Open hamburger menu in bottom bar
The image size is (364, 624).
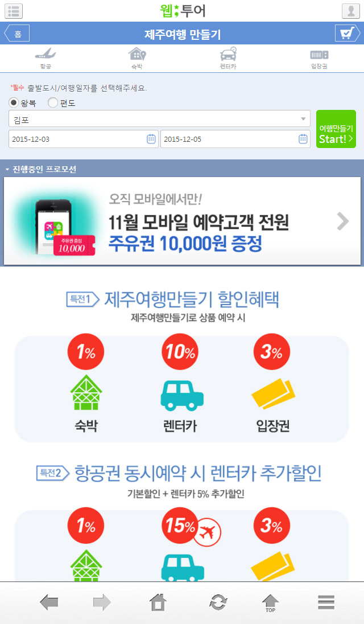point(326,602)
